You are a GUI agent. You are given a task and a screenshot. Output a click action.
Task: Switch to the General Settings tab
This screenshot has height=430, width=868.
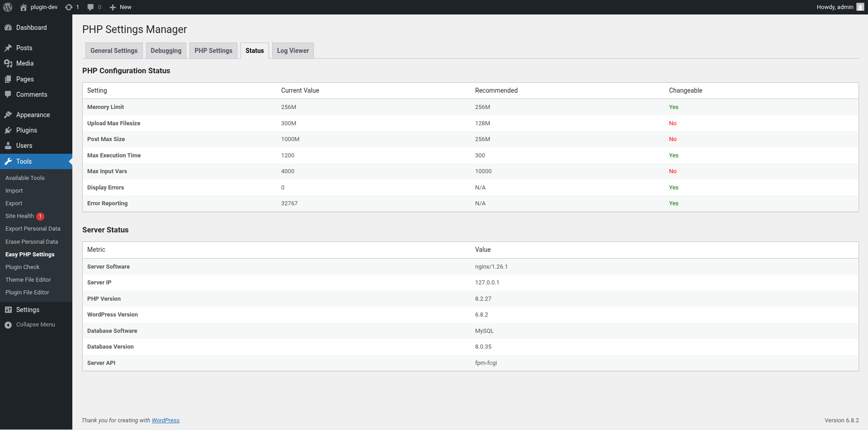[114, 51]
